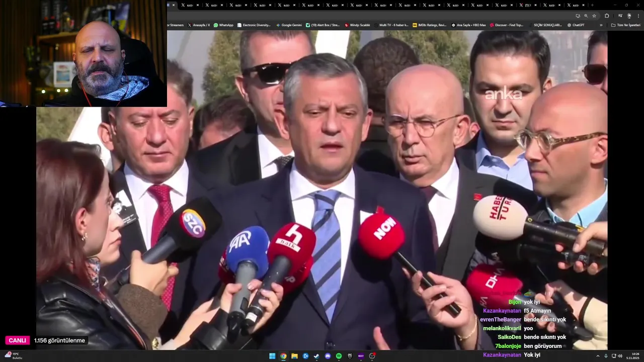Click the cast screen icon in address bar
Screen dimensions: 644x362
tap(578, 16)
